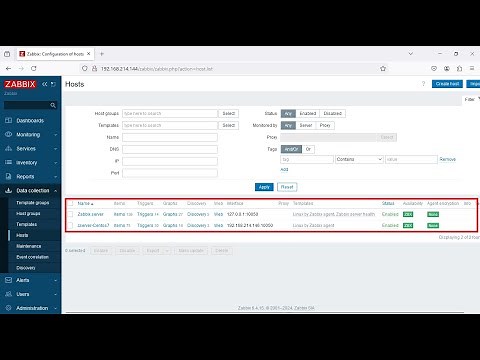Select the And/Or tags option
This screenshot has height=360, width=480.
coord(291,149)
